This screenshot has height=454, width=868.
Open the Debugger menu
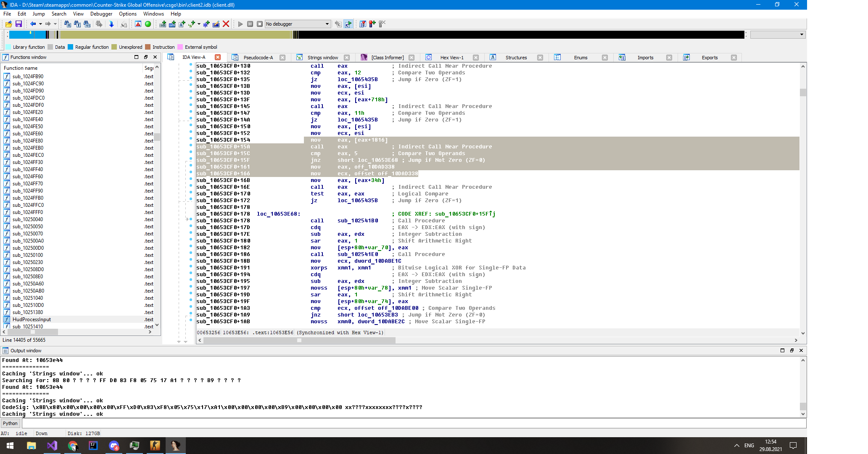[x=101, y=14]
